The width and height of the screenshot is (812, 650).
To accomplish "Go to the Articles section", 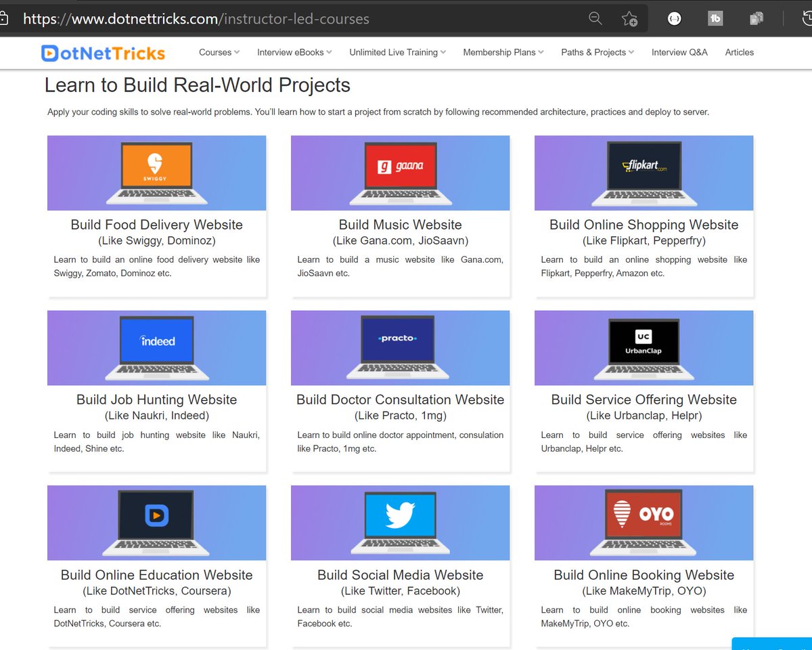I will coord(739,52).
